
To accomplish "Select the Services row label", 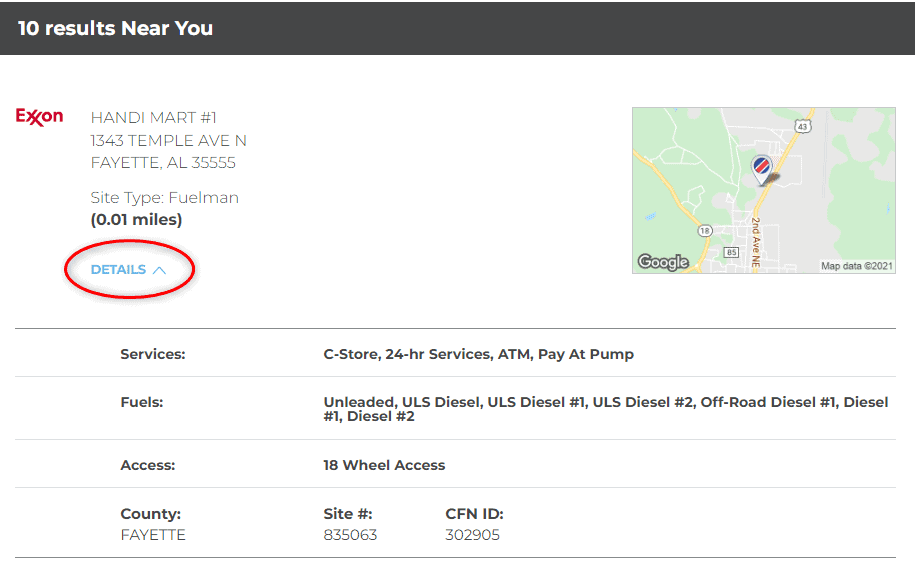I will click(x=153, y=354).
